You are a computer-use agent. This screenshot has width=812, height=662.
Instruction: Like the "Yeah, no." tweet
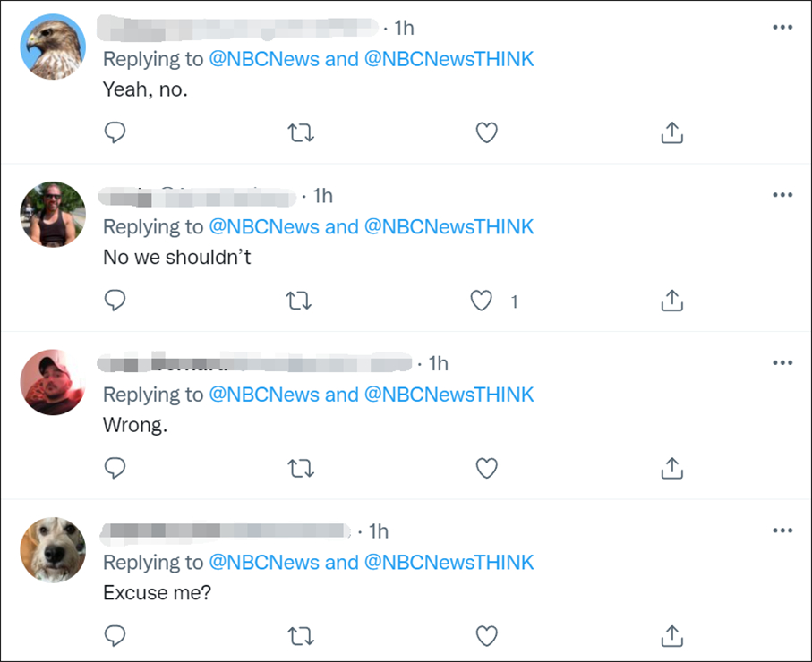click(486, 133)
